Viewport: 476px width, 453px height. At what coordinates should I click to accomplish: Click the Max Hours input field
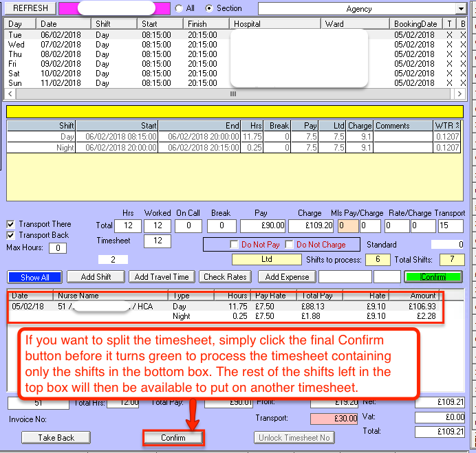[58, 248]
